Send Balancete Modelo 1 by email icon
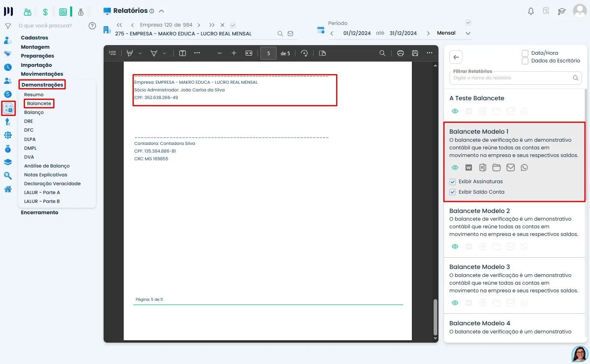 [x=511, y=168]
